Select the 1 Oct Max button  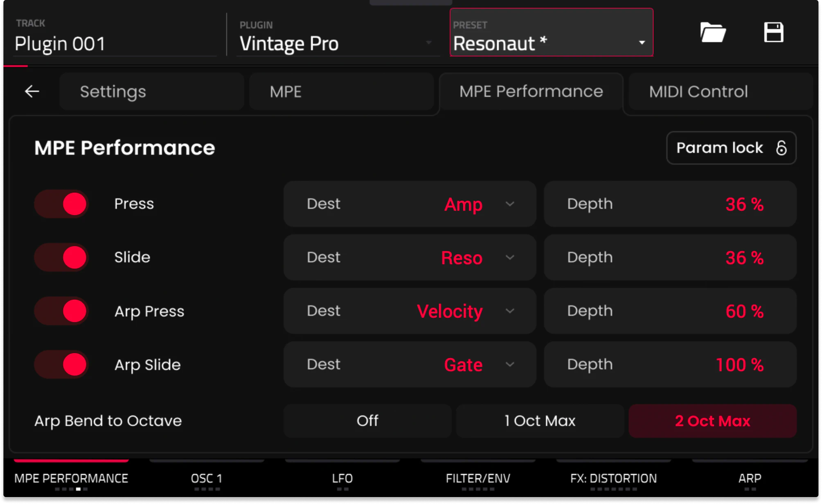tap(540, 421)
